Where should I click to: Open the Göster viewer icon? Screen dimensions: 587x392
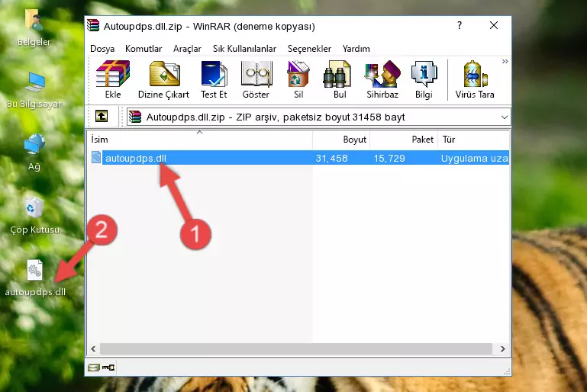point(256,74)
